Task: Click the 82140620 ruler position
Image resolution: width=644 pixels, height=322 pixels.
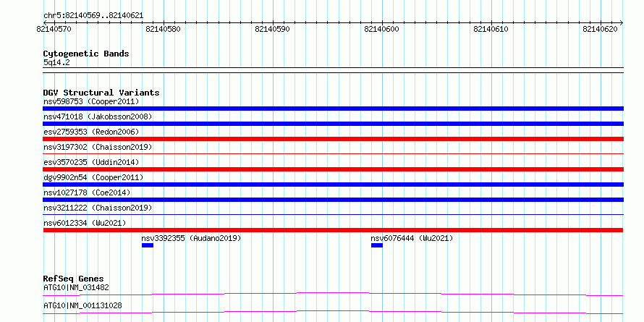Action: pyautogui.click(x=600, y=29)
